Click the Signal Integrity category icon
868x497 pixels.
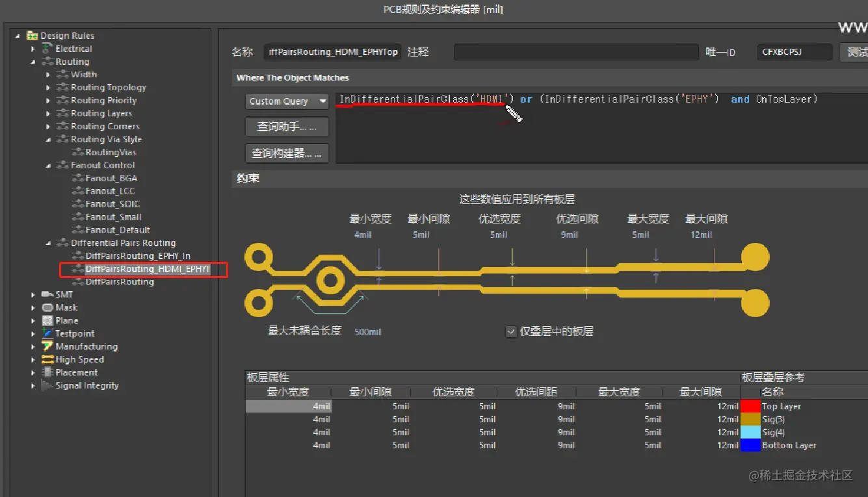(x=47, y=386)
